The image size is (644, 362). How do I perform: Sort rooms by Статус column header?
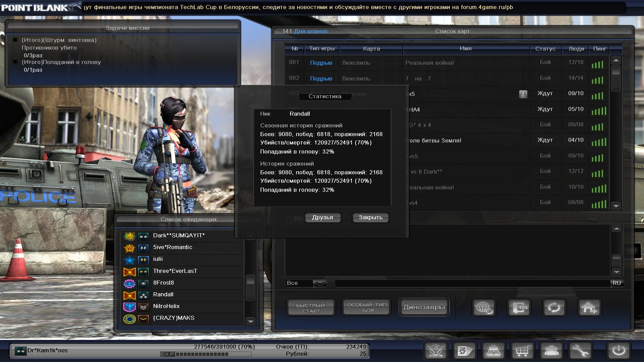point(545,49)
